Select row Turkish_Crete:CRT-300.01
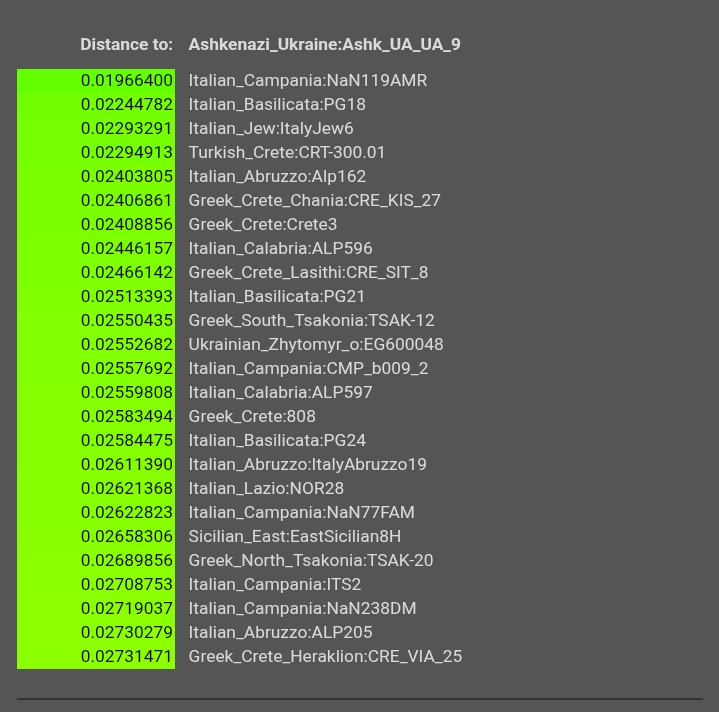 tap(287, 152)
